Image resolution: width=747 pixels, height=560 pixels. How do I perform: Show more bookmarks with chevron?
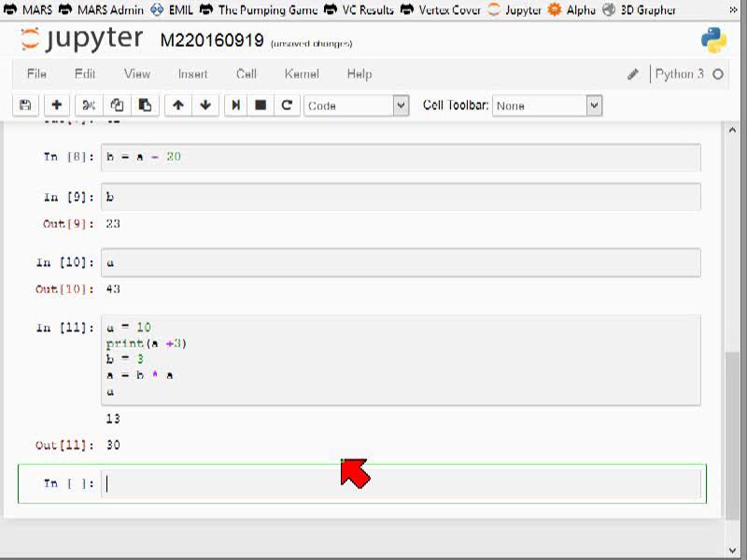(x=733, y=9)
